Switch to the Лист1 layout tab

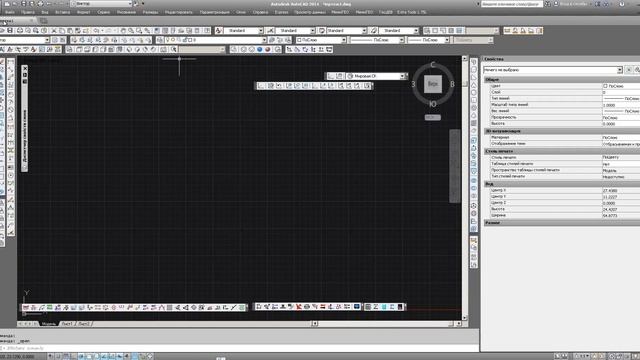67,324
